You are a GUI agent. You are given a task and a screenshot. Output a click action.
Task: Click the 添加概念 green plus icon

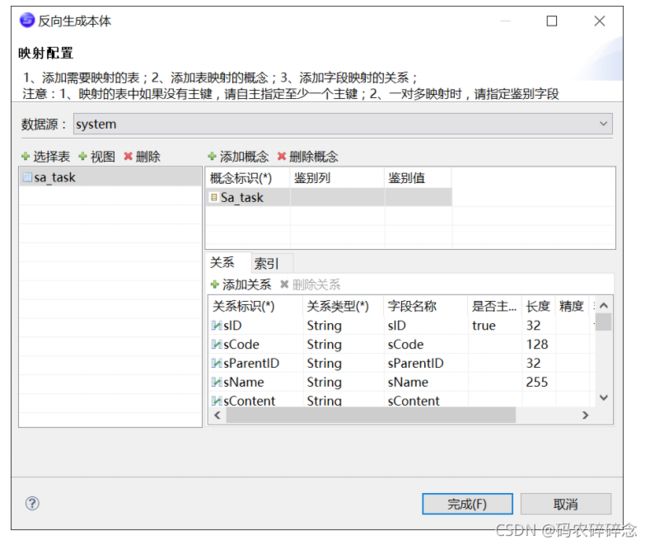[212, 157]
